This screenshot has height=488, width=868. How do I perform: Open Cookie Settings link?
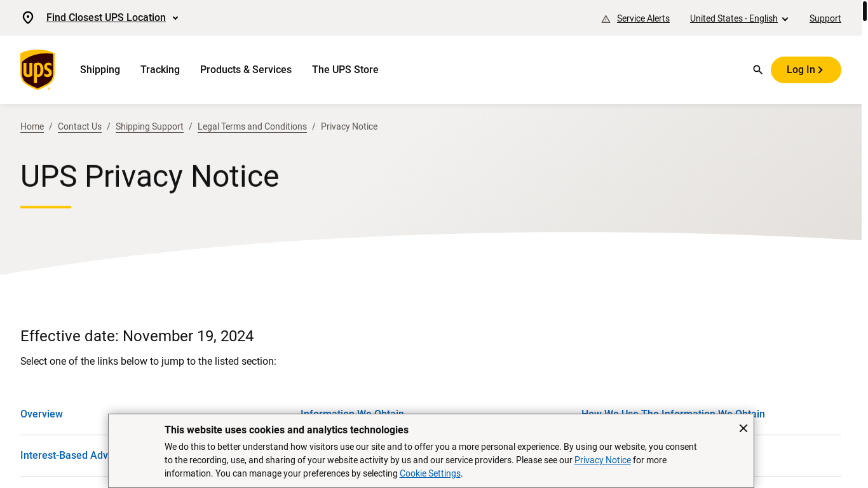[x=430, y=473]
